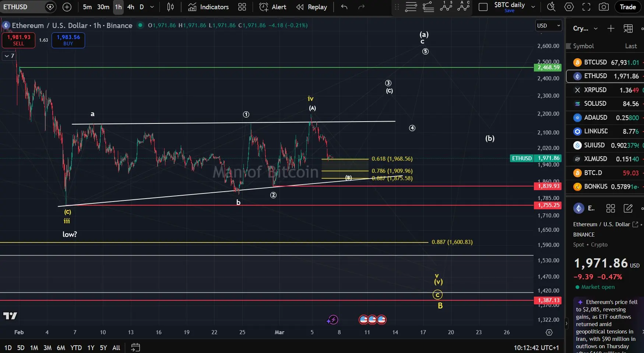This screenshot has width=644, height=353.
Task: Click the layout setup square icon
Action: pyautogui.click(x=483, y=7)
